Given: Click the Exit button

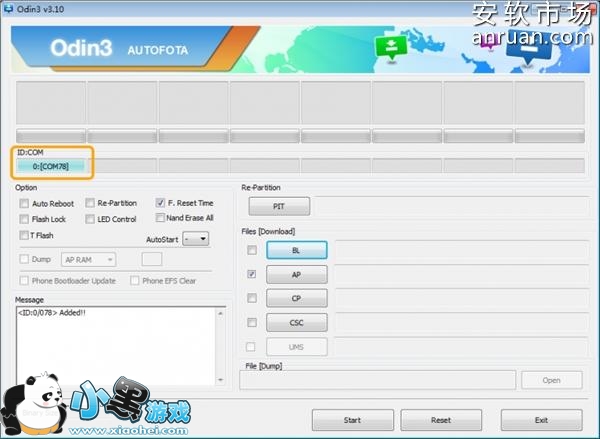Looking at the screenshot, I should 541,420.
